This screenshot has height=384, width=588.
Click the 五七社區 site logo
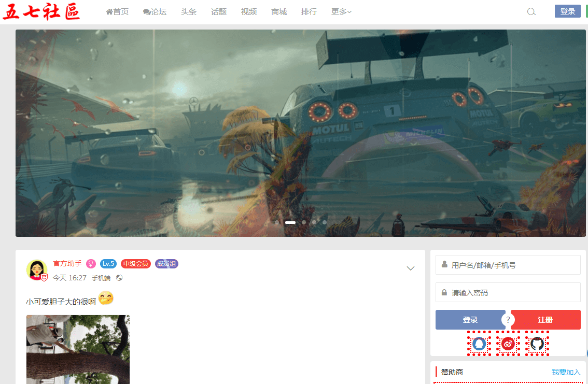pyautogui.click(x=41, y=11)
